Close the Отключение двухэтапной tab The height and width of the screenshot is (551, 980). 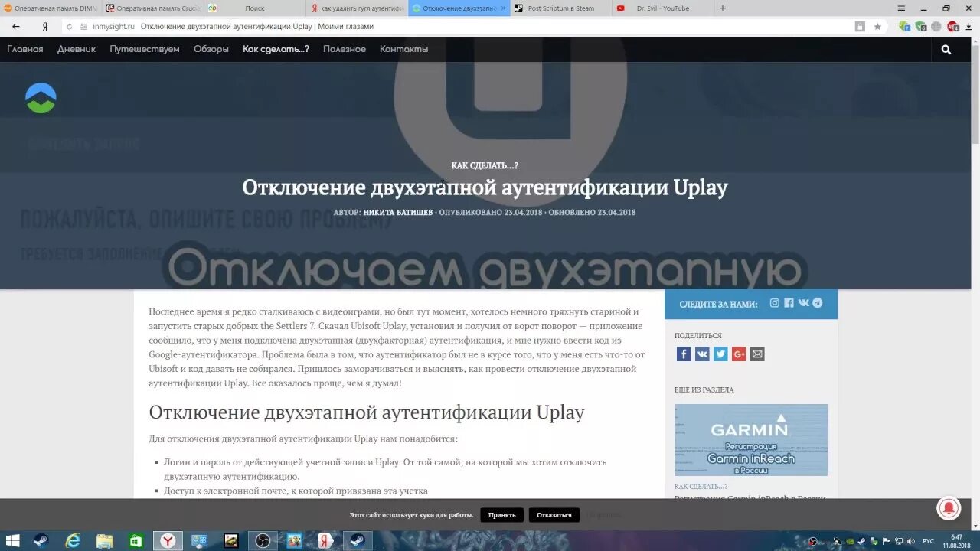click(x=503, y=8)
